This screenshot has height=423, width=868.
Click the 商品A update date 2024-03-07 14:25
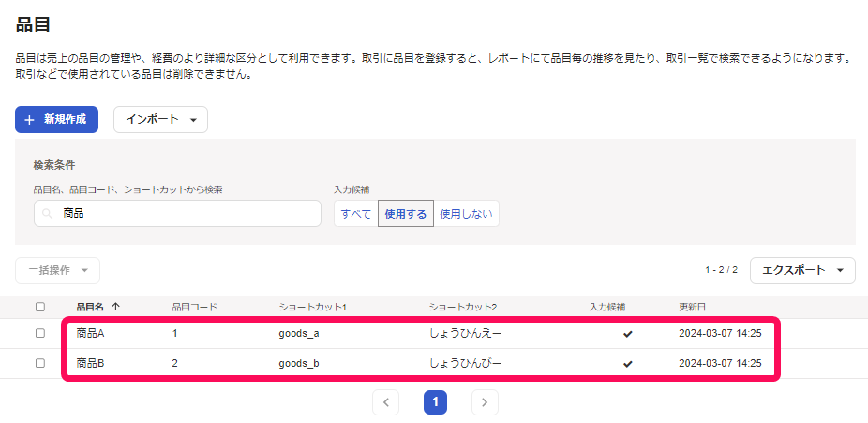coord(720,333)
